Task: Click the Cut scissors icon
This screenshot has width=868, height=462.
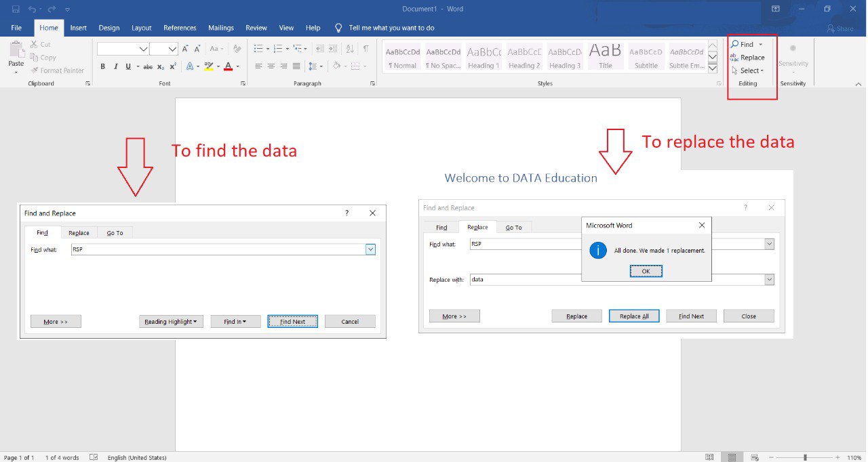Action: click(34, 44)
